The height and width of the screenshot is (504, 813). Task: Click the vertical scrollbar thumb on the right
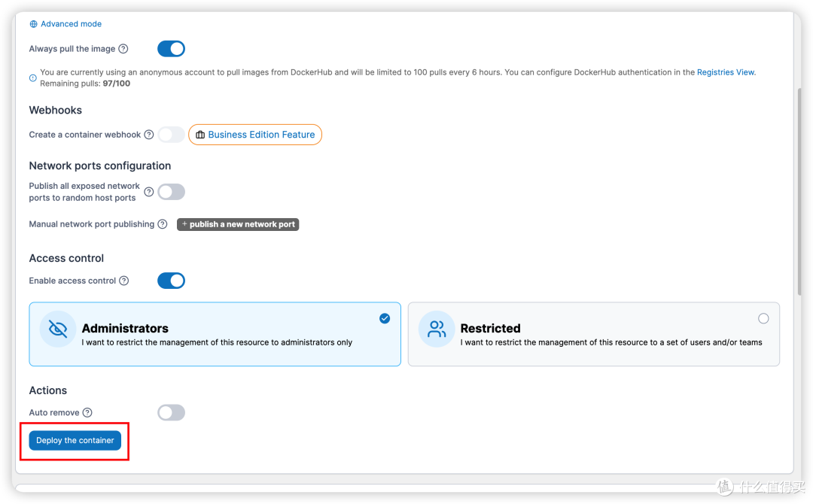[799, 192]
